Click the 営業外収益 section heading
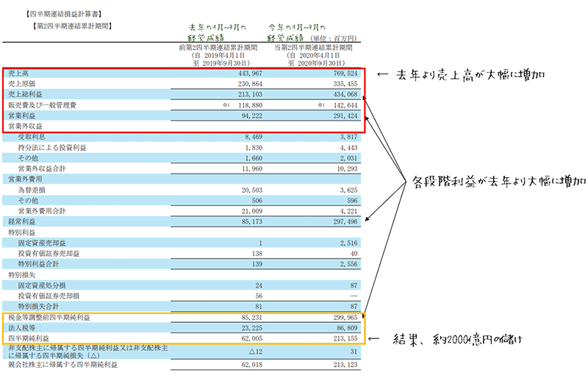This screenshot has width=588, height=378. pos(25,126)
